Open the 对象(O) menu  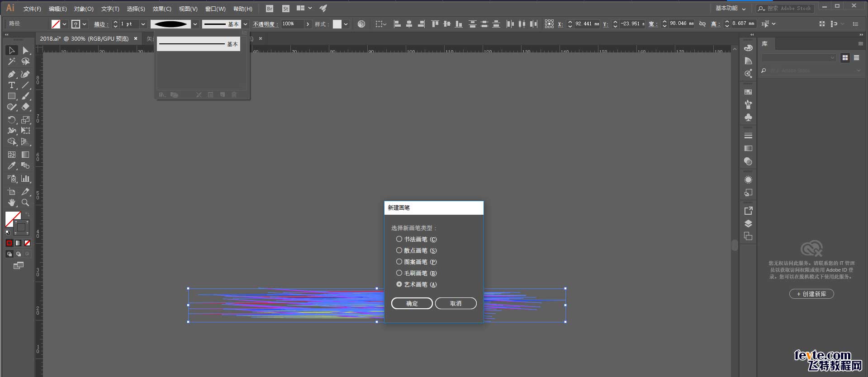tap(84, 9)
